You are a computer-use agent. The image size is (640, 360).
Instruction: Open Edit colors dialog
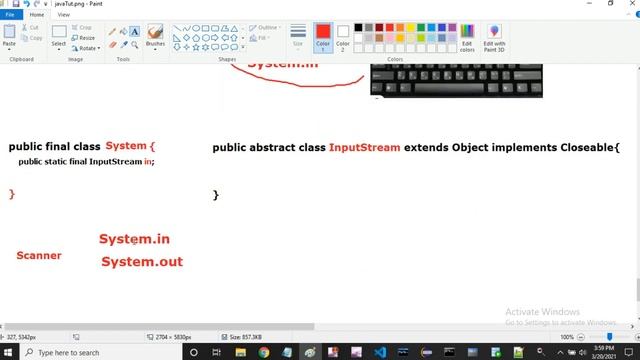click(467, 38)
